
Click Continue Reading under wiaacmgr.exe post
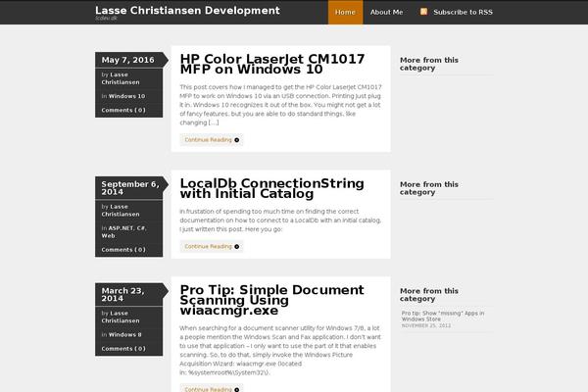coord(212,388)
